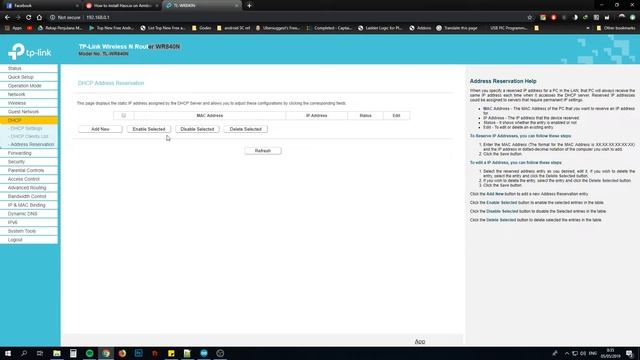Click the address bar URL

98,18
